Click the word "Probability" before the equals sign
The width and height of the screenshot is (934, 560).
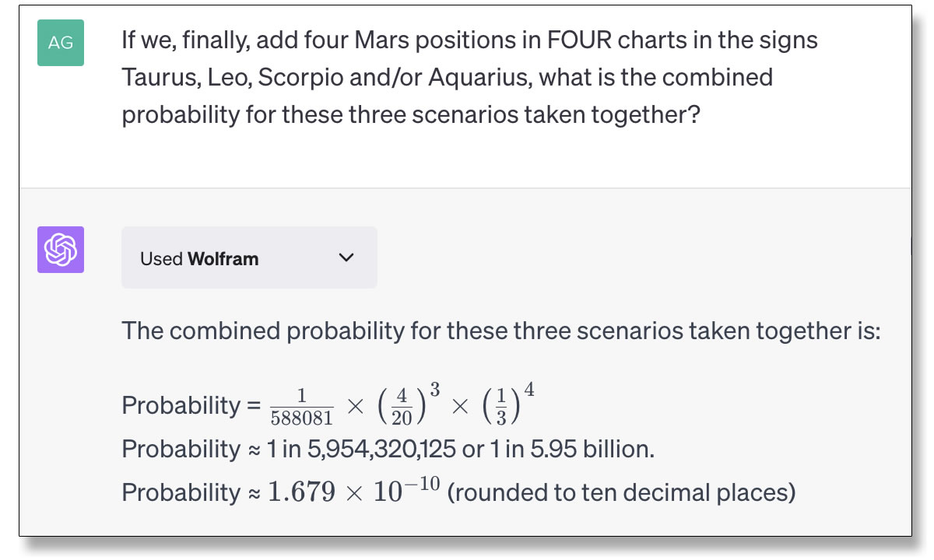click(x=181, y=406)
